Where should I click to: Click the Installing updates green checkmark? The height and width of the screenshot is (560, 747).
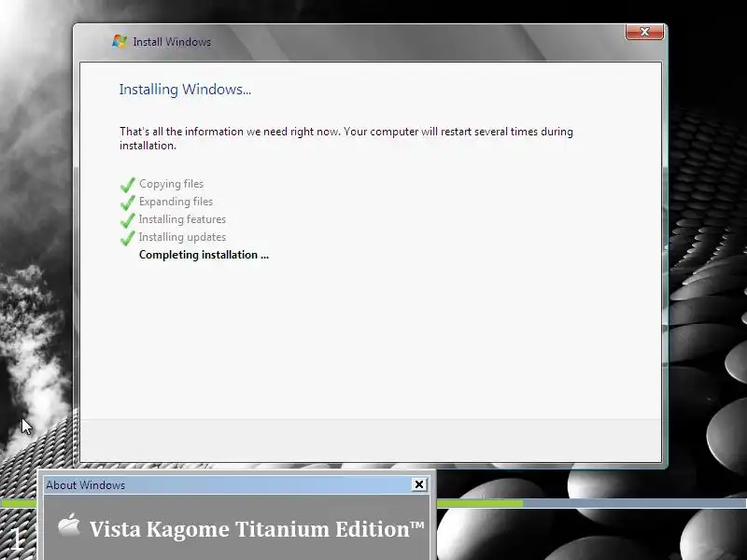[x=128, y=237]
